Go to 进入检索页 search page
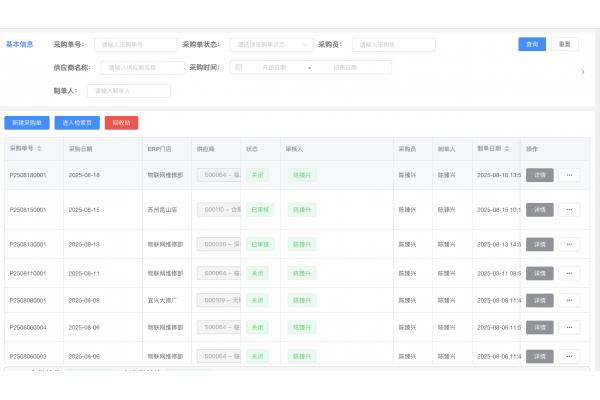 [77, 122]
